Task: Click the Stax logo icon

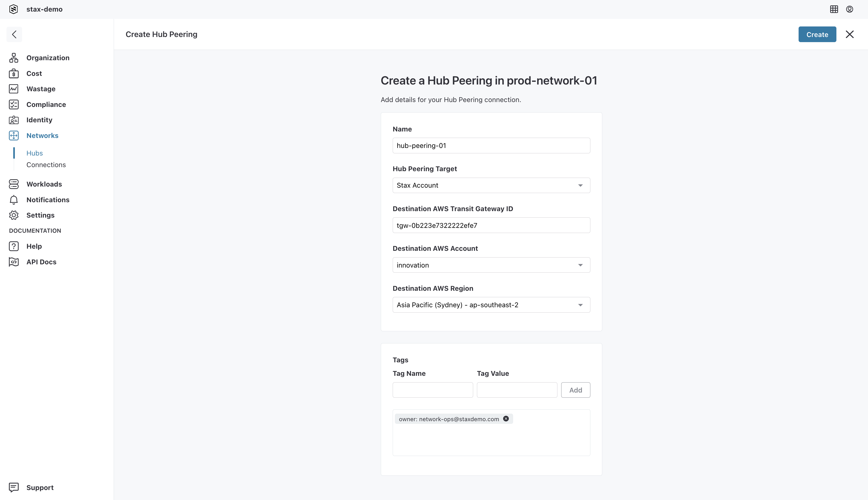Action: [14, 9]
